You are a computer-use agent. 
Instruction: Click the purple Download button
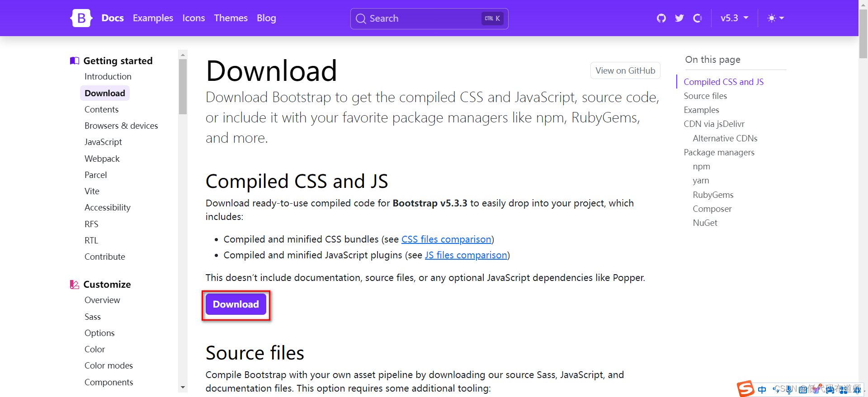[x=236, y=304]
